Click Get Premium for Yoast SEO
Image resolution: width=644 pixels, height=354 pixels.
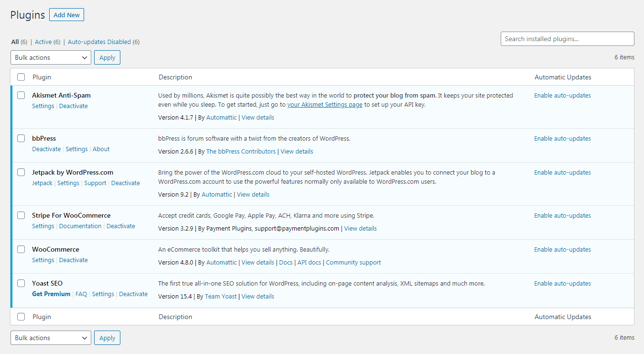pyautogui.click(x=51, y=294)
